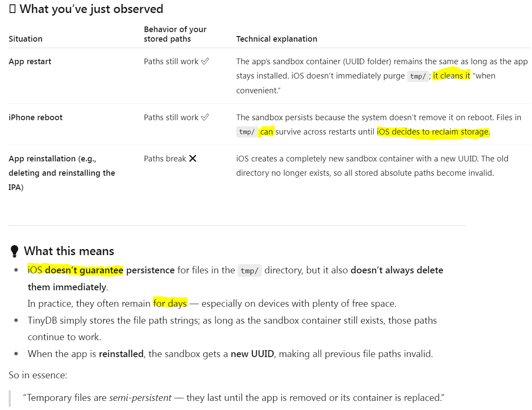Click the "App restart" row label

tap(30, 62)
